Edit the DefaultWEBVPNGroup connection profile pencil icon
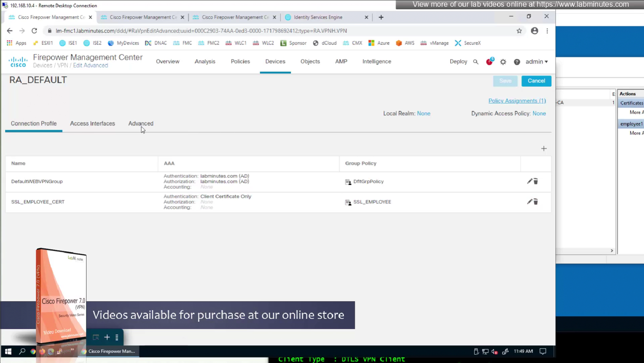The height and width of the screenshot is (363, 644). click(x=529, y=181)
